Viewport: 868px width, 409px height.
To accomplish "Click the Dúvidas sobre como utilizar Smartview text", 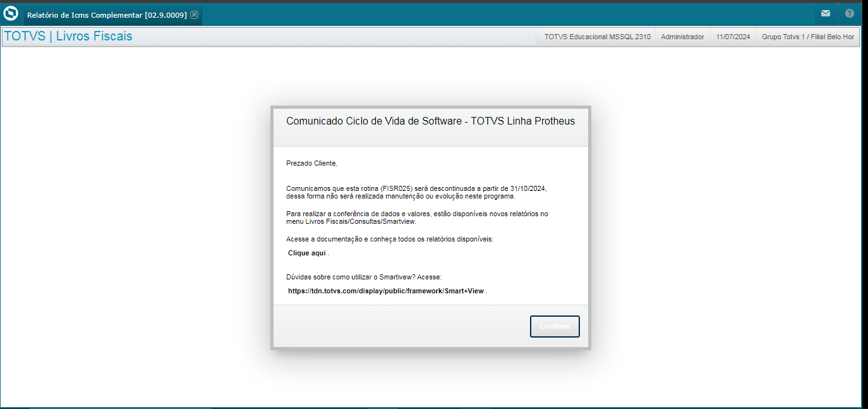I will pyautogui.click(x=364, y=277).
